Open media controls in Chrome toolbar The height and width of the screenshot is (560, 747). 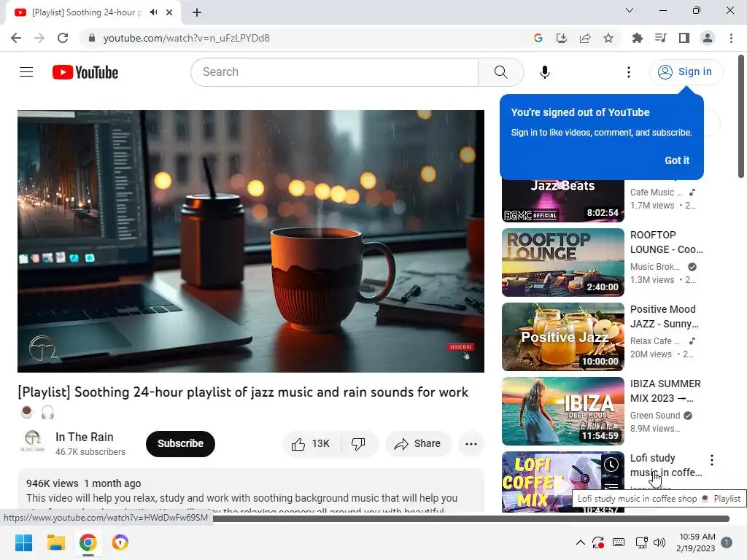[x=660, y=38]
